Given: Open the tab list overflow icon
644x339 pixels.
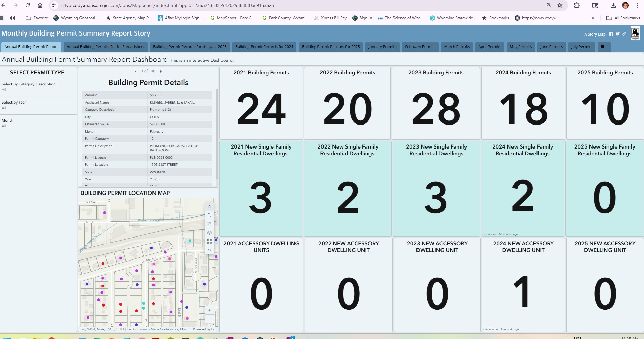Looking at the screenshot, I should pos(602,47).
